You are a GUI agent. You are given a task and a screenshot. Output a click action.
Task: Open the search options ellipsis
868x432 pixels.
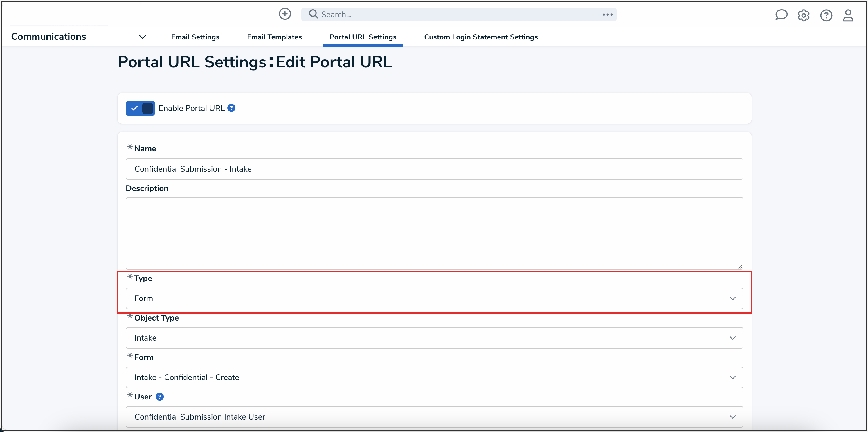608,15
